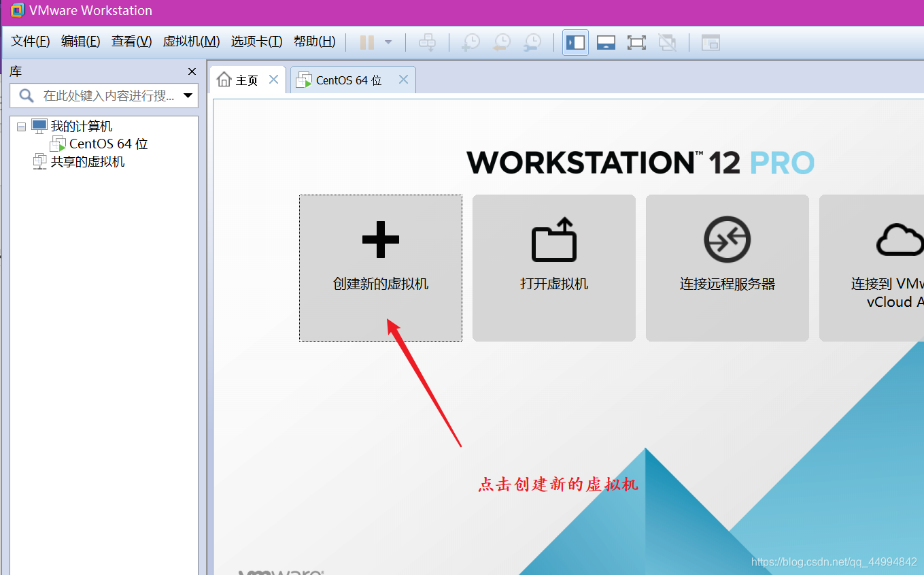This screenshot has height=575, width=924.
Task: Open the 文件(F) menu
Action: [x=31, y=42]
